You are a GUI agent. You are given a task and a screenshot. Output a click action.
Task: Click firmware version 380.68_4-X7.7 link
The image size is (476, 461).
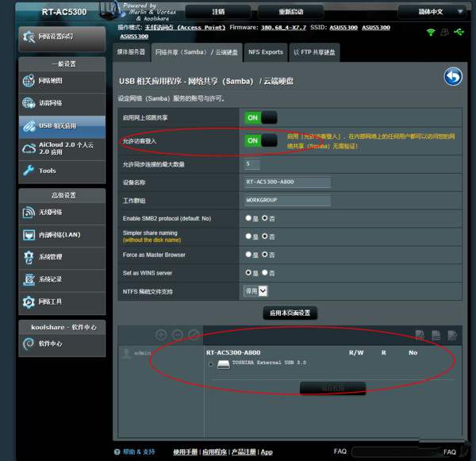[283, 28]
